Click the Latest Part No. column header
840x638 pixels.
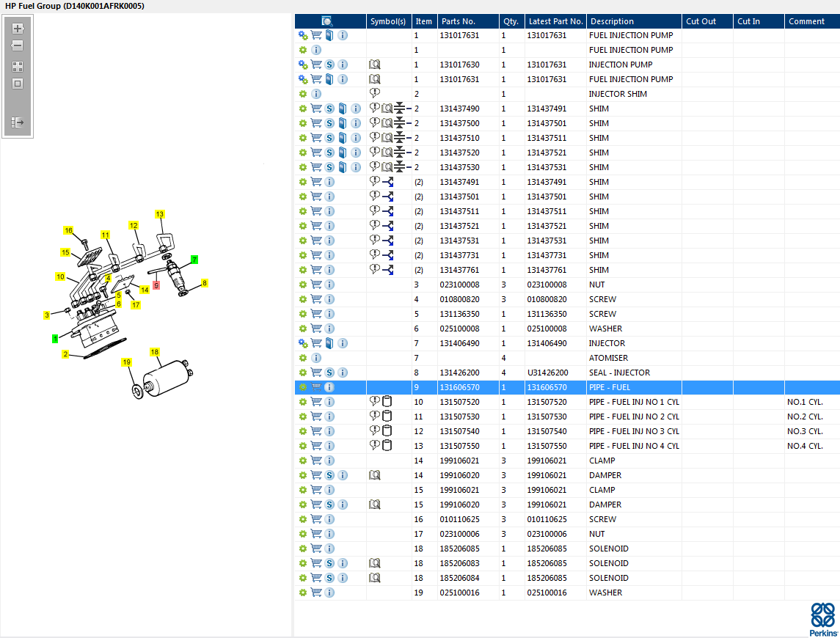pyautogui.click(x=555, y=21)
